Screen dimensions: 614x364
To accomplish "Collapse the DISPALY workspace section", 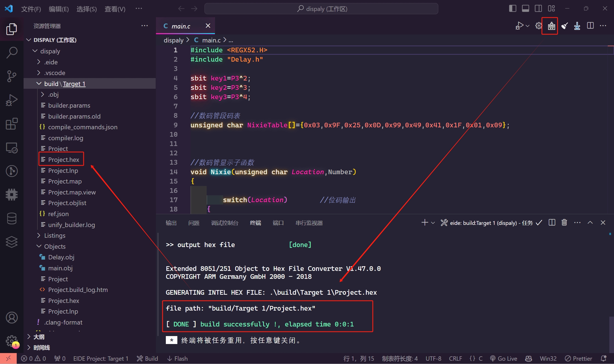I will tap(29, 40).
